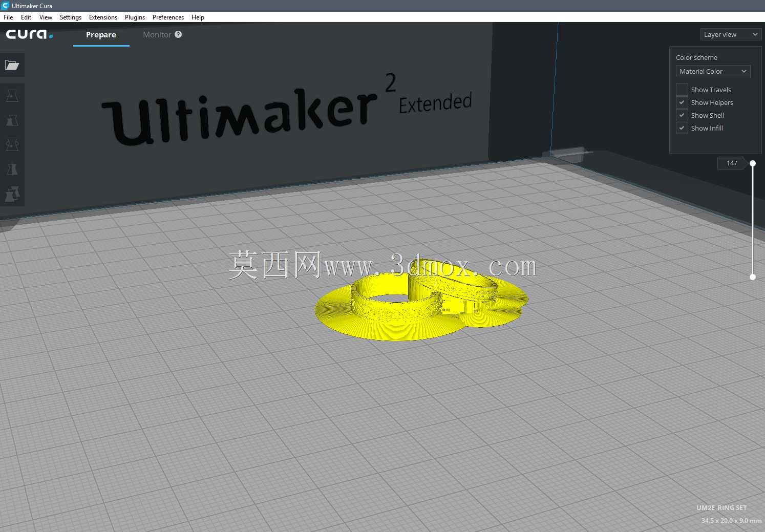Open the Material Color scheme dropdown
The height and width of the screenshot is (532, 765).
tap(713, 71)
